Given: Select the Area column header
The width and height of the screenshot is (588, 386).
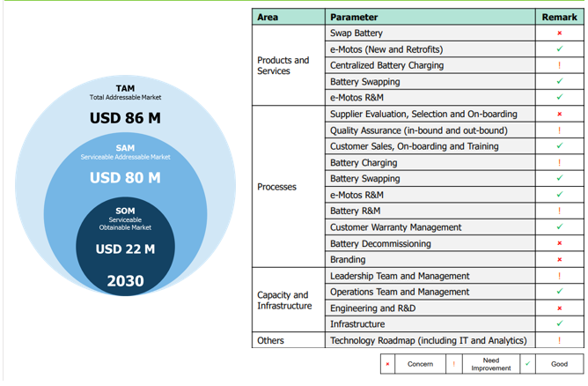Looking at the screenshot, I should click(x=288, y=17).
